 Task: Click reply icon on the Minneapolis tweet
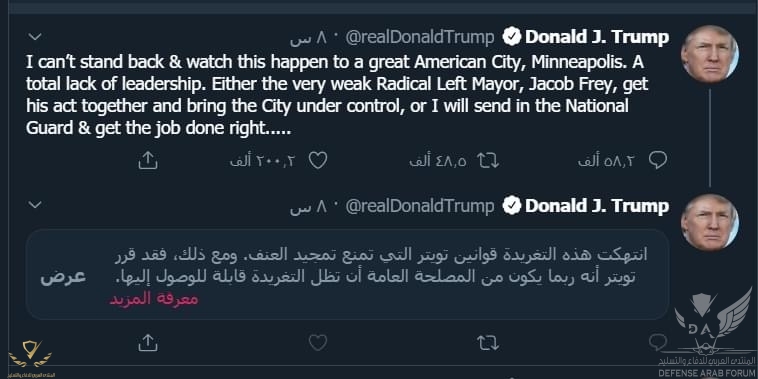tap(657, 160)
